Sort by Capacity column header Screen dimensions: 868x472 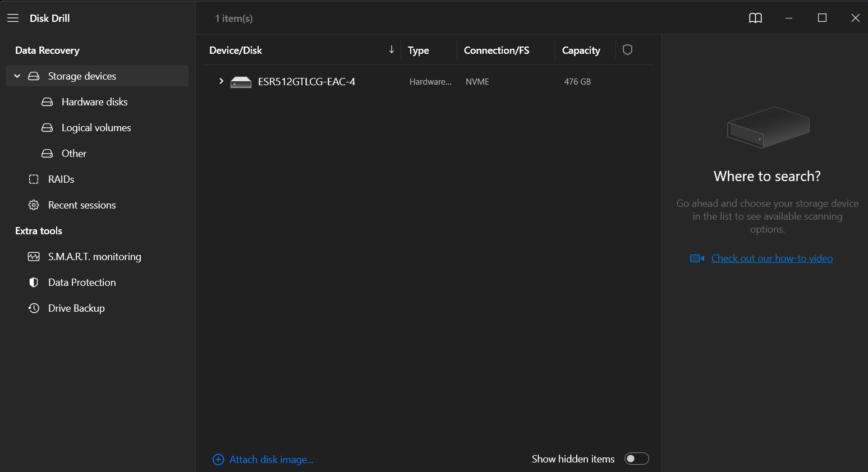tap(581, 50)
